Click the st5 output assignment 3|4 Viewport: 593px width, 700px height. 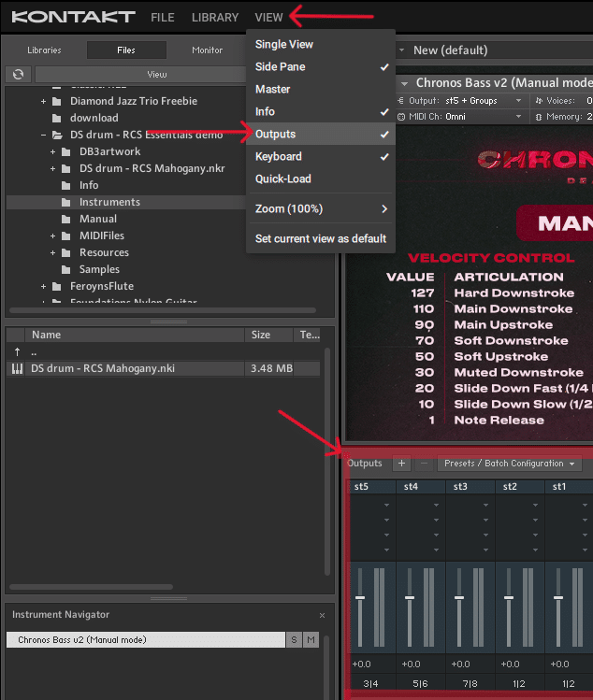pyautogui.click(x=371, y=684)
